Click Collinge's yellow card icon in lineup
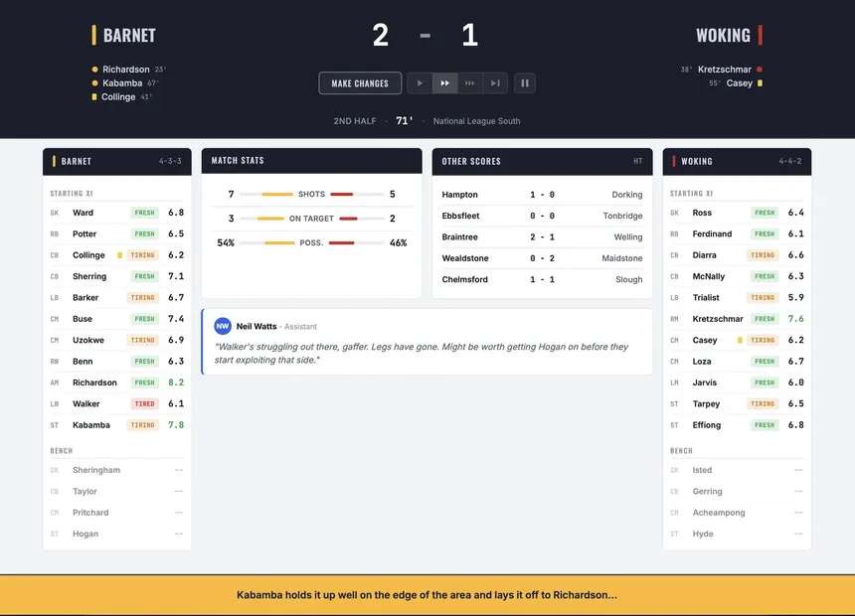The height and width of the screenshot is (616, 855). point(120,255)
